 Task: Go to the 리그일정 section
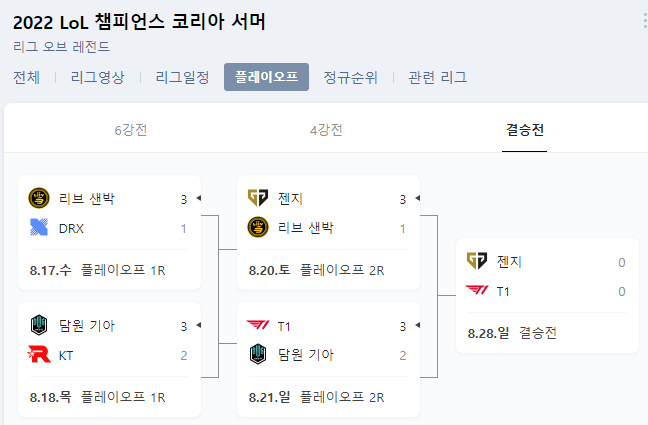tap(182, 77)
